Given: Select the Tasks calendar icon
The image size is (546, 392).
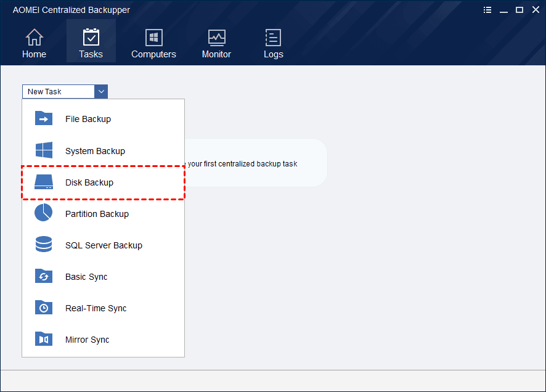Looking at the screenshot, I should point(91,37).
